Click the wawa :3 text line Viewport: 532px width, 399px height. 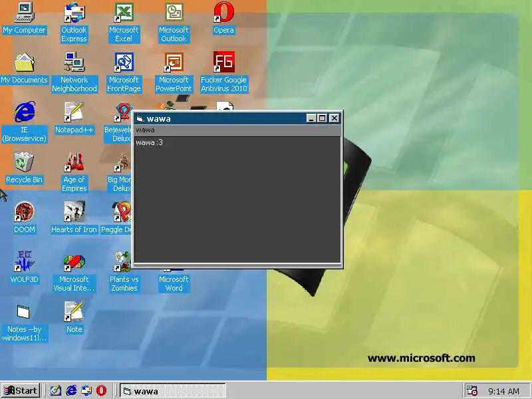[x=149, y=142]
